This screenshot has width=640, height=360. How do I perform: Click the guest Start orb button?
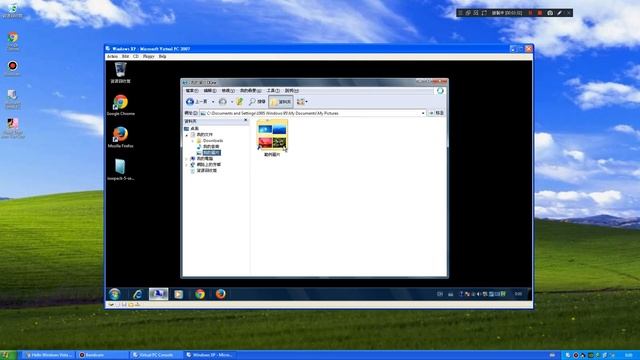[115, 294]
